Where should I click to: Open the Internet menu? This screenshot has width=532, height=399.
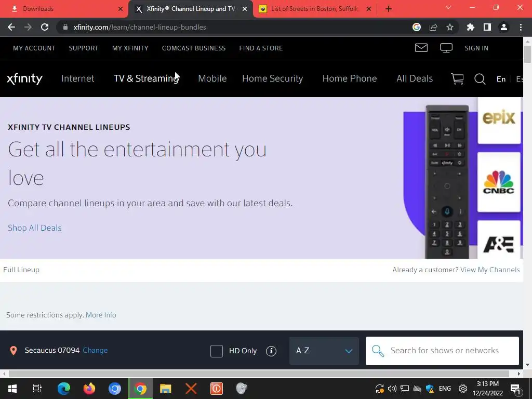[78, 79]
